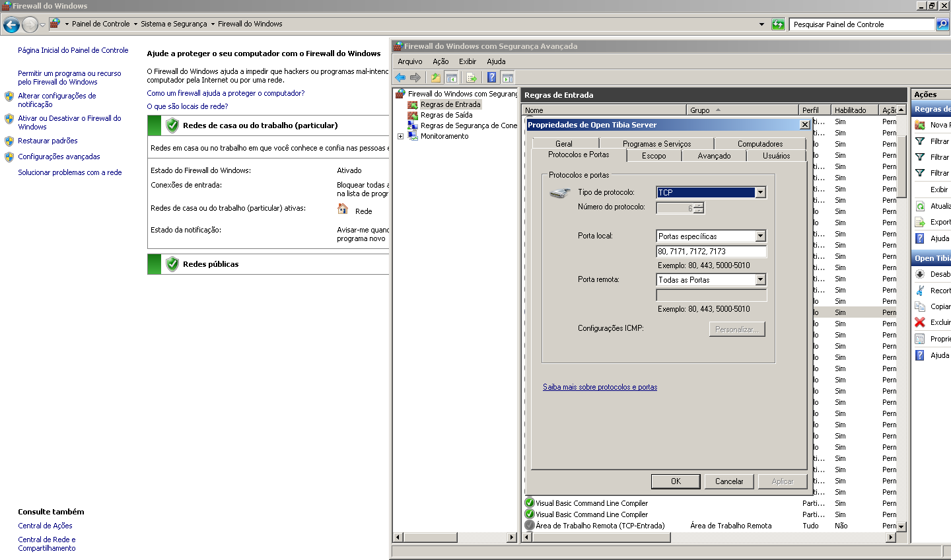The width and height of the screenshot is (951, 560).
Task: Click the house icon next to Rede
Action: [x=343, y=209]
